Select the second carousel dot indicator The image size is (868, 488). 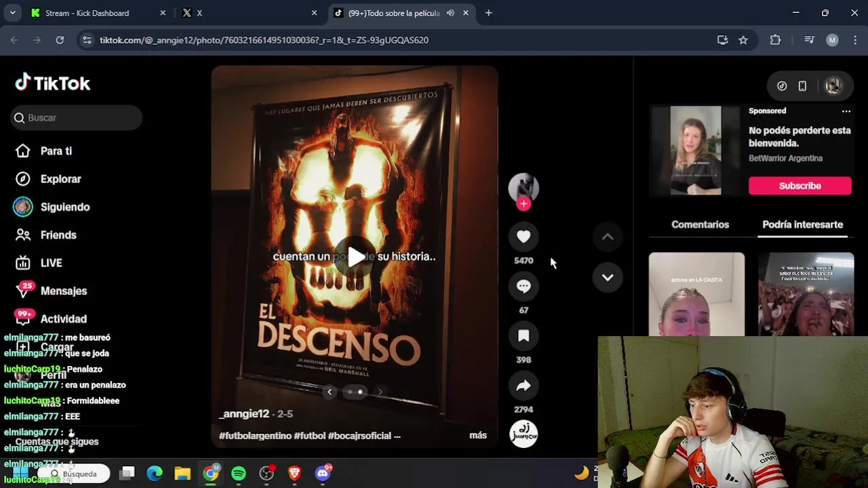coord(360,392)
